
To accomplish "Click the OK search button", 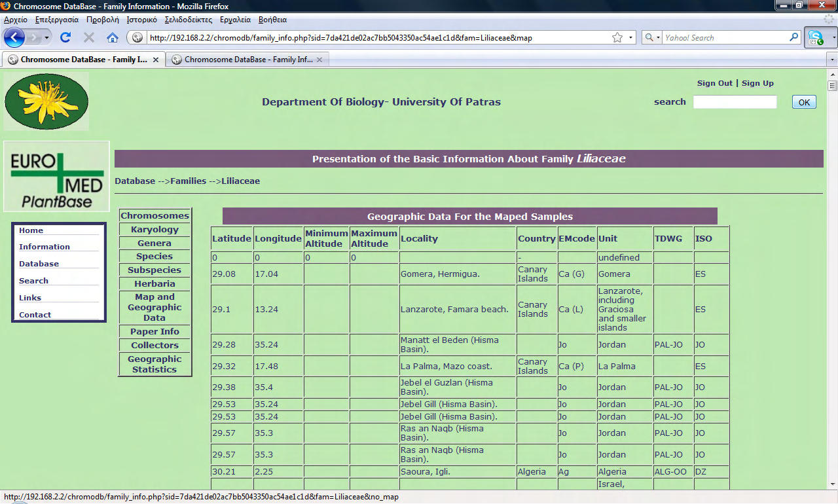I will point(804,102).
